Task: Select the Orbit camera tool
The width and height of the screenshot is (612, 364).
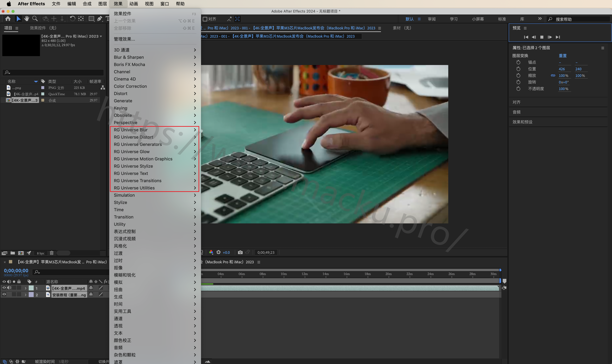Action: coord(45,19)
